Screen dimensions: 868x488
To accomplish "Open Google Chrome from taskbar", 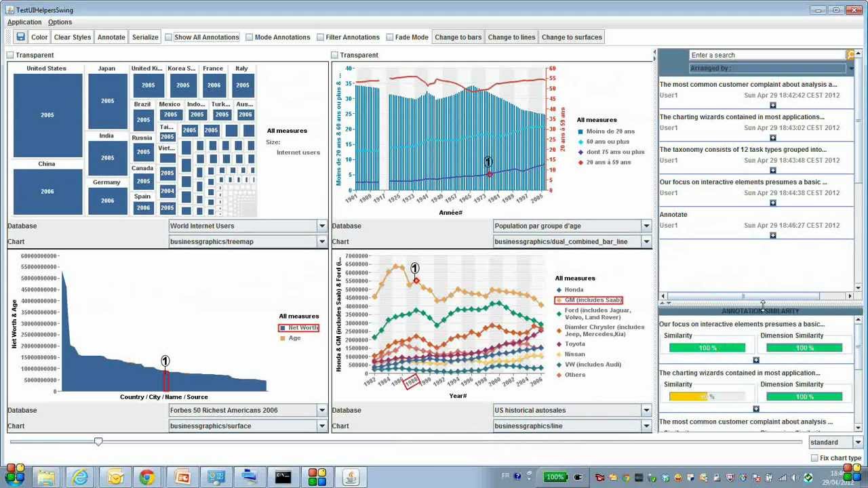I will [147, 477].
